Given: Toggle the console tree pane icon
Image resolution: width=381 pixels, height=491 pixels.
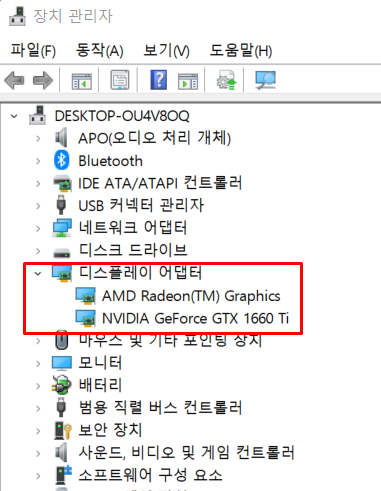Looking at the screenshot, I should click(82, 81).
